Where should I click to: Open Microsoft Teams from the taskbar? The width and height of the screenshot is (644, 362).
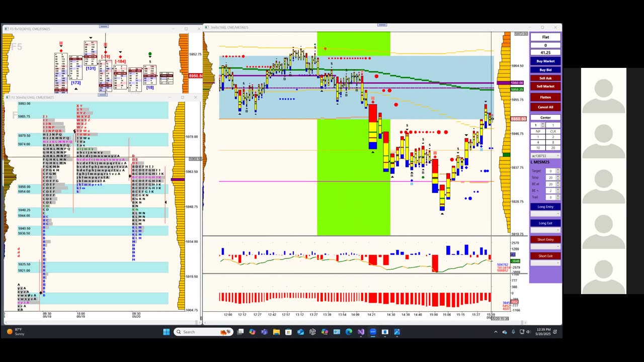264,332
